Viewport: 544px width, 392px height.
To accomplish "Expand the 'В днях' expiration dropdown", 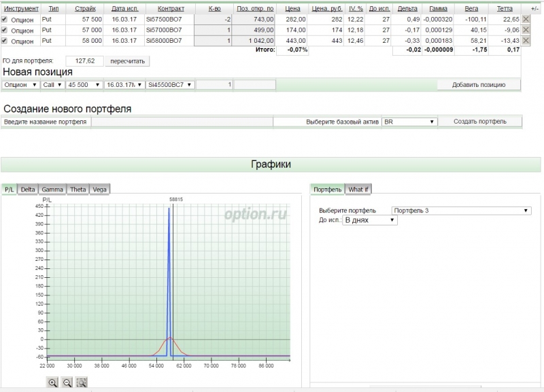I will pos(370,220).
